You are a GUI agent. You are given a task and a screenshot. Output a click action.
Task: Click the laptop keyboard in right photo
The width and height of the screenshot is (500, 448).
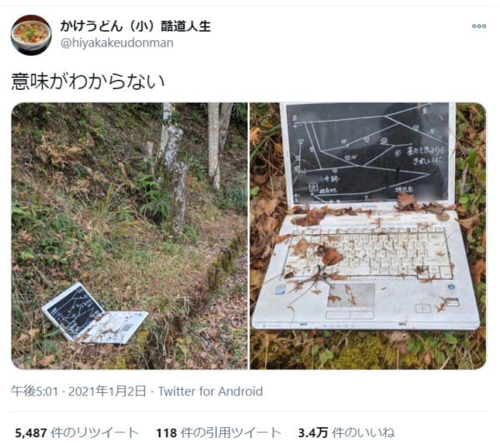point(368,254)
